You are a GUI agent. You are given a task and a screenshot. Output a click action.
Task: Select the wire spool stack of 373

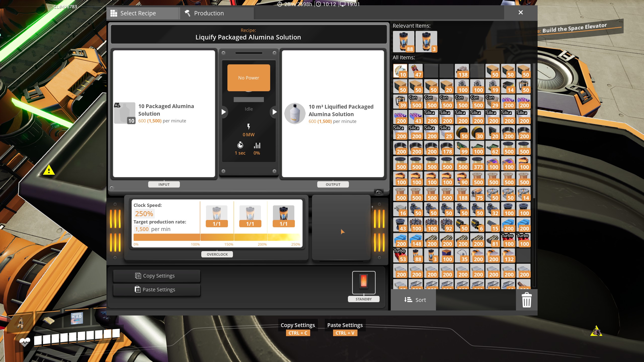[x=477, y=163]
